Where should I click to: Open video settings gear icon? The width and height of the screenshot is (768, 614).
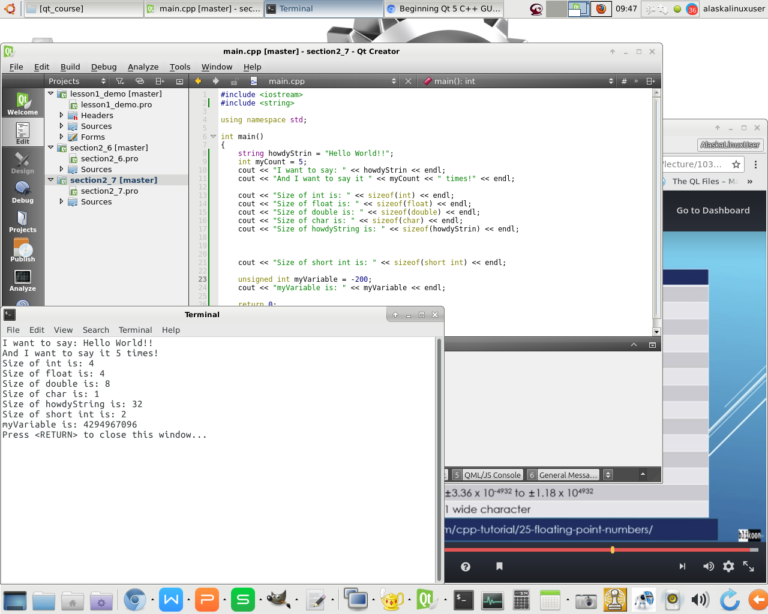(728, 566)
